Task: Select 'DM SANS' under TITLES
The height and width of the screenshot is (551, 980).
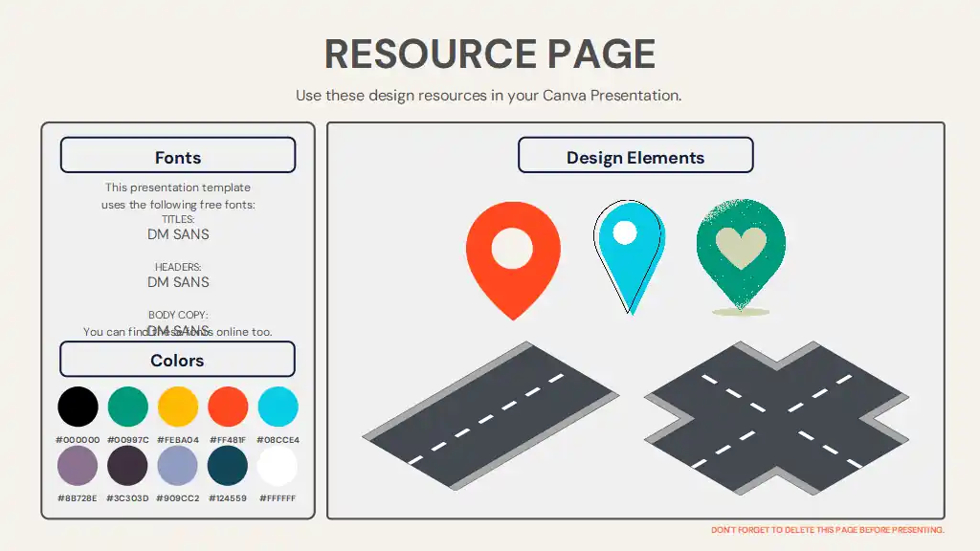Action: tap(178, 234)
